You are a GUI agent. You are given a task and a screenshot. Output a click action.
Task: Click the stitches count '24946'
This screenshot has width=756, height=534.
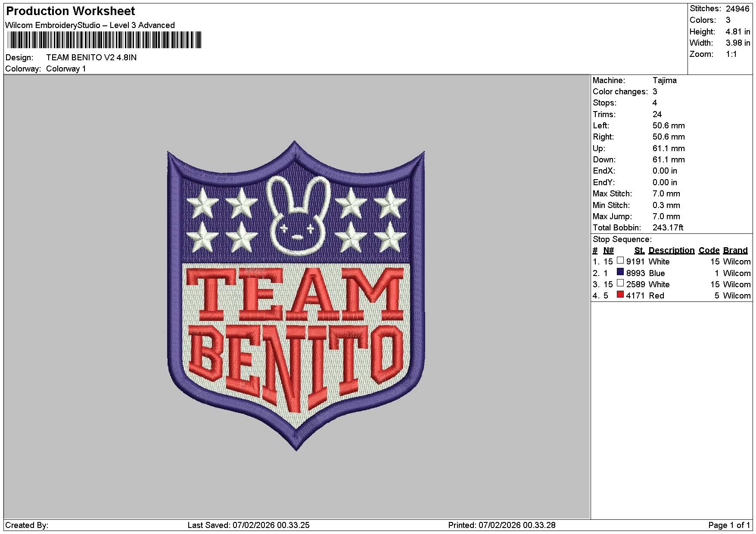tap(737, 9)
